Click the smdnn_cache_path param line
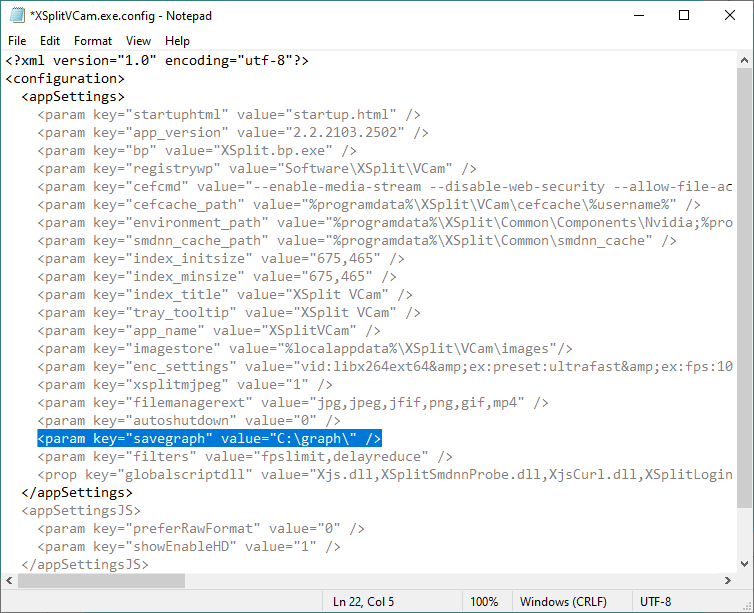This screenshot has height=613, width=754. pos(357,241)
